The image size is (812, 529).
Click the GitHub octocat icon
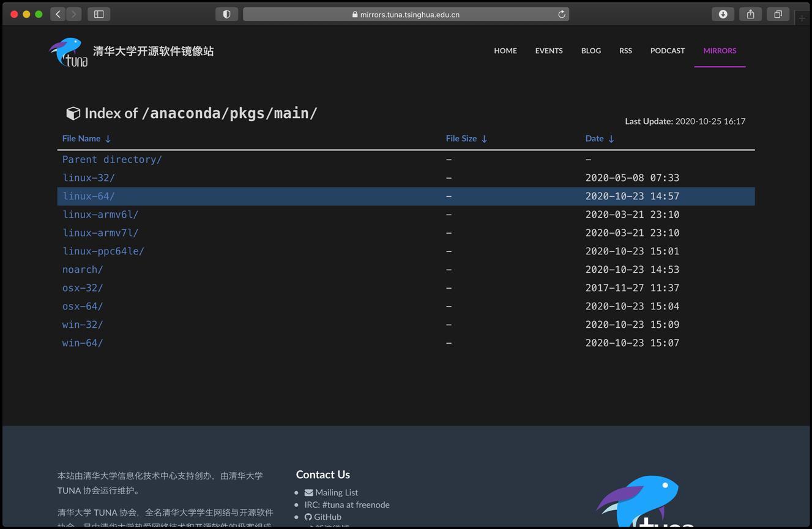308,517
